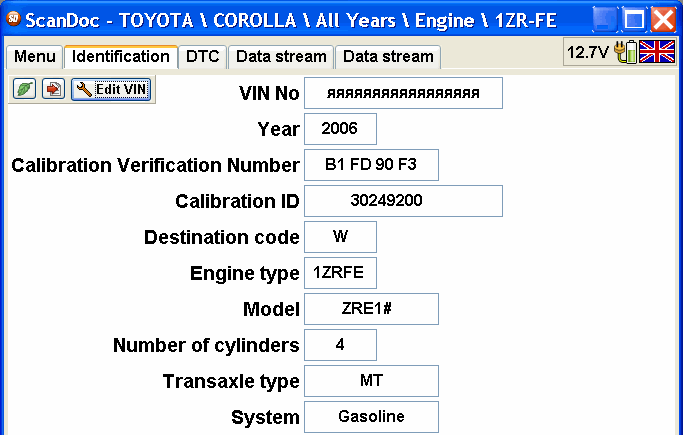Click the UK flag language icon
Screen dimensions: 683x435
(x=657, y=52)
